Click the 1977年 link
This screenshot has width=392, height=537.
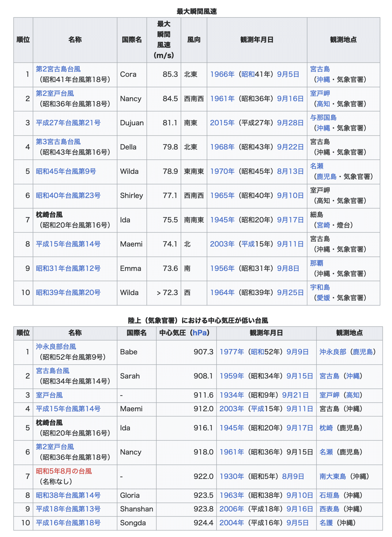point(232,352)
